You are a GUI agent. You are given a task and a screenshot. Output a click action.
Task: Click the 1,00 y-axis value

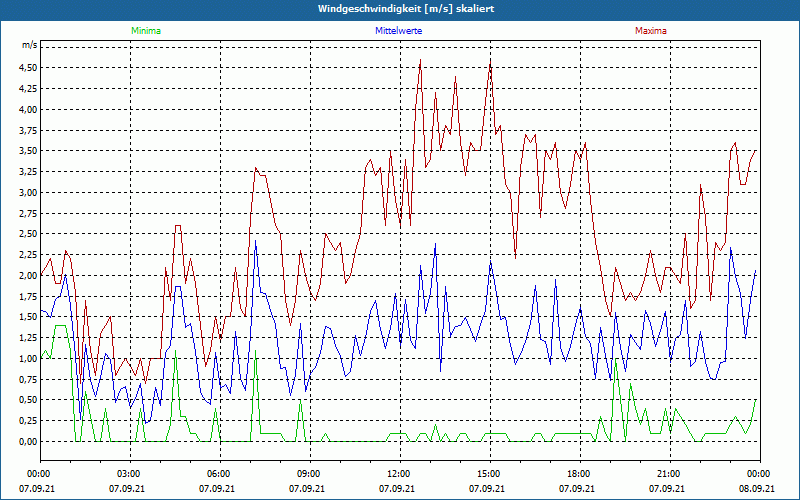tap(28, 359)
